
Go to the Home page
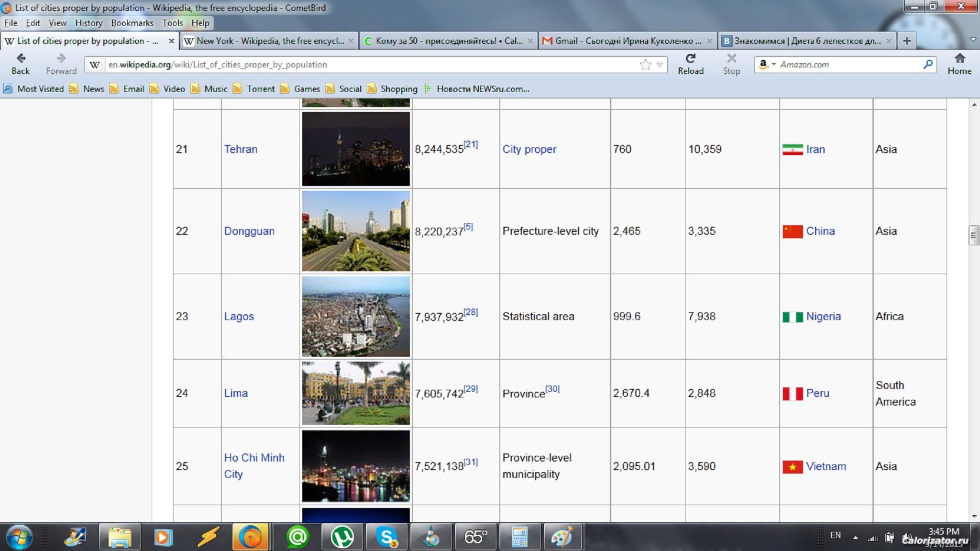(x=959, y=64)
